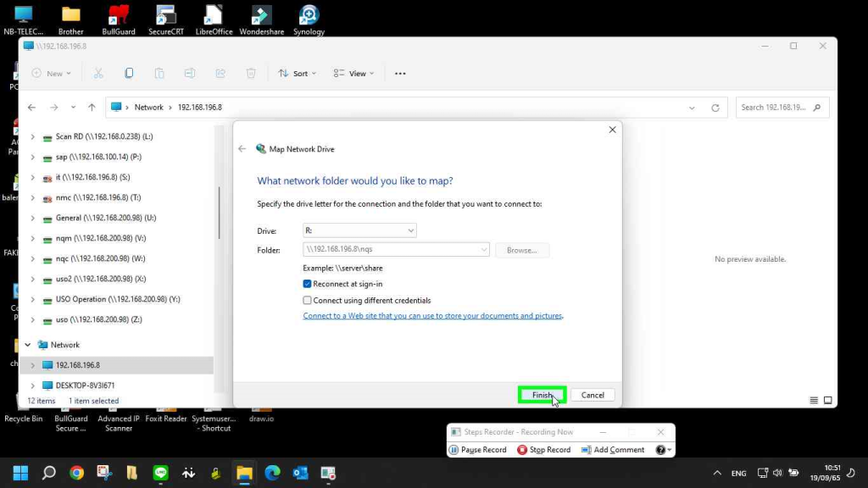Click the Refresh icon beside address bar
Screen dimensions: 868x488
coord(715,108)
